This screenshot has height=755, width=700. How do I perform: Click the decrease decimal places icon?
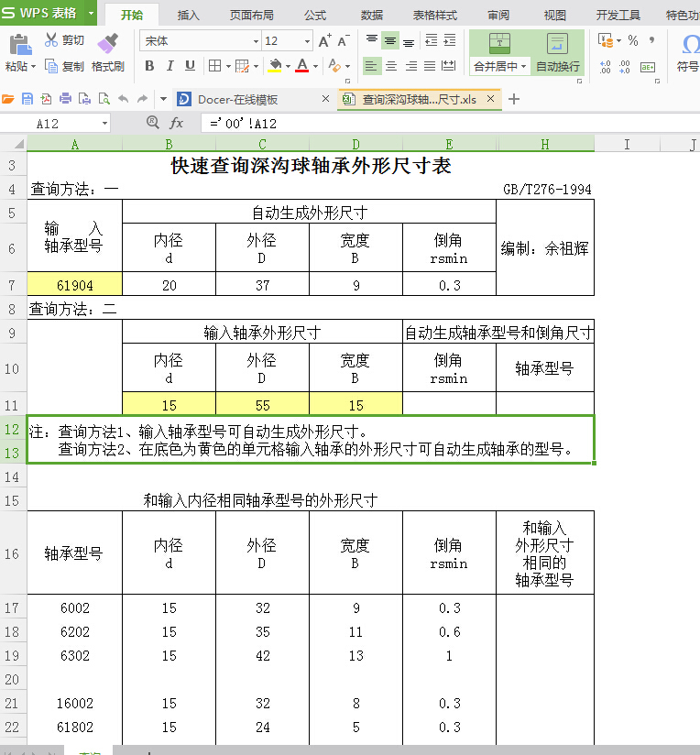625,67
